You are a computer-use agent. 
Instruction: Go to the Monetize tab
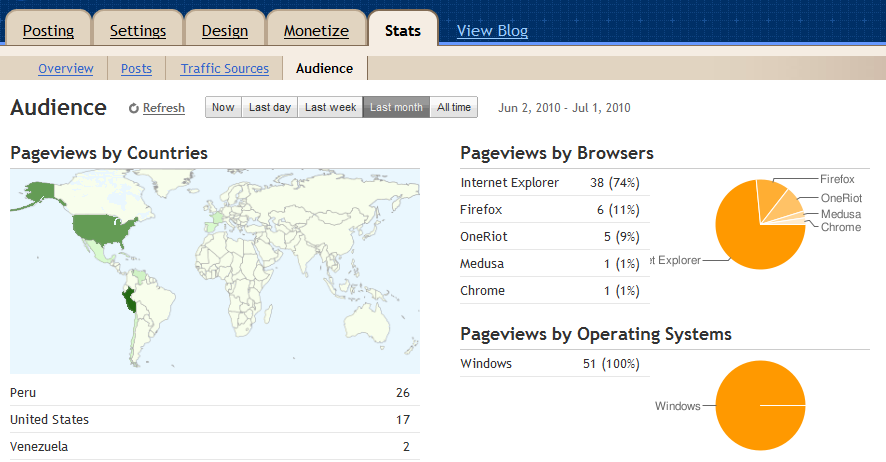(x=316, y=30)
